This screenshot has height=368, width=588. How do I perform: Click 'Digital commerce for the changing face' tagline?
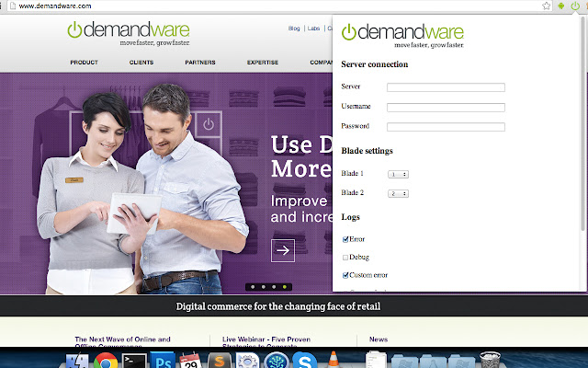coord(278,306)
